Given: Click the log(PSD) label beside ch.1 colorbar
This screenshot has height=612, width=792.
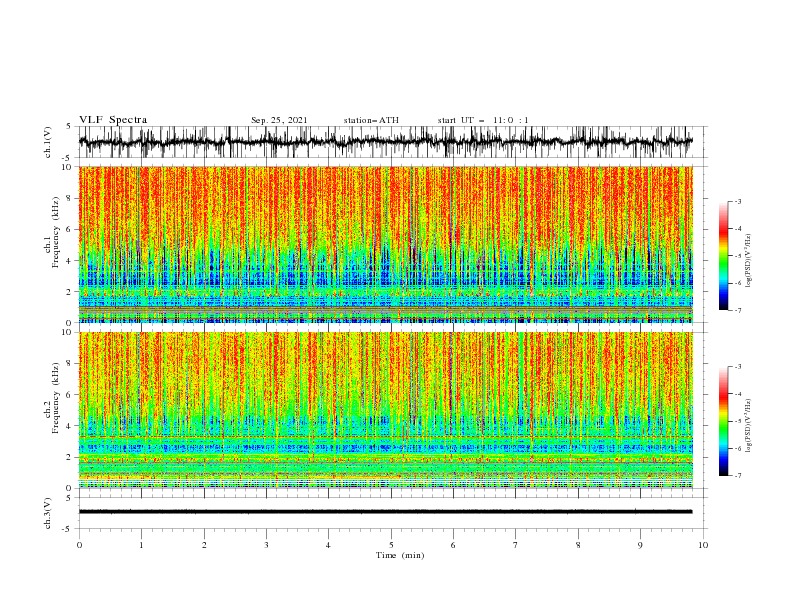Looking at the screenshot, I should click(748, 261).
